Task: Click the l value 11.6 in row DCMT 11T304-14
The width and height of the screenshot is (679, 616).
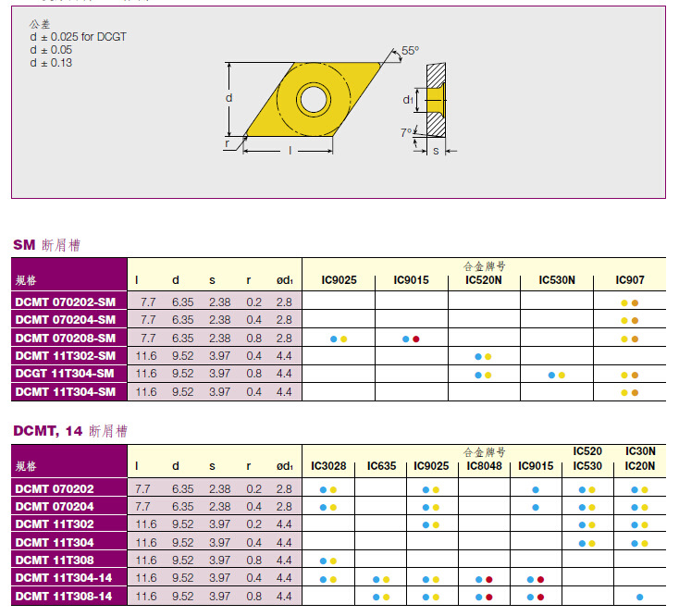Action: [146, 578]
